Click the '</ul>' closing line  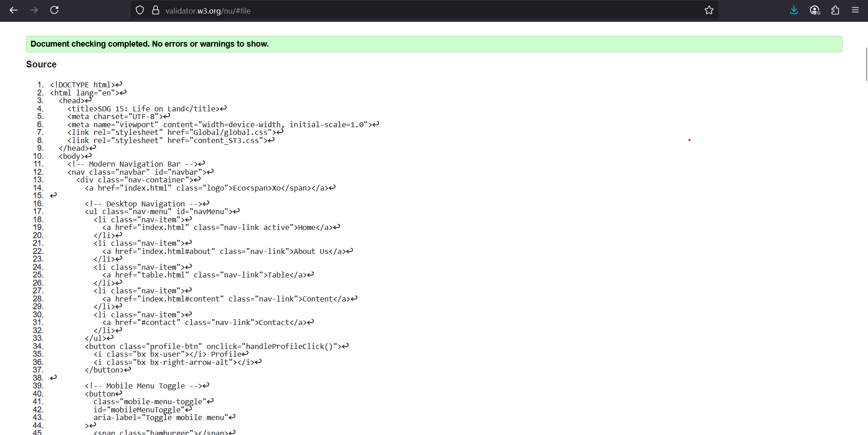(99, 338)
